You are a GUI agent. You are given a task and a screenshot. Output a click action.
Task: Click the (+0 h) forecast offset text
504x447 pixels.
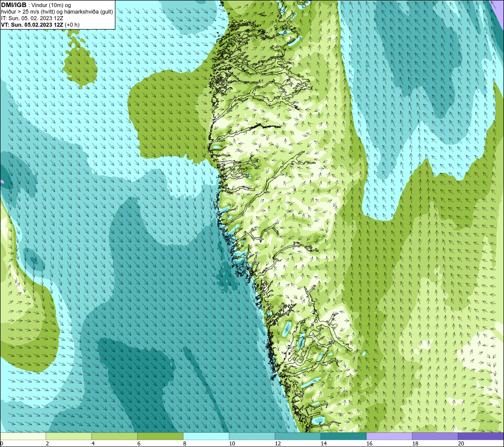click(72, 25)
